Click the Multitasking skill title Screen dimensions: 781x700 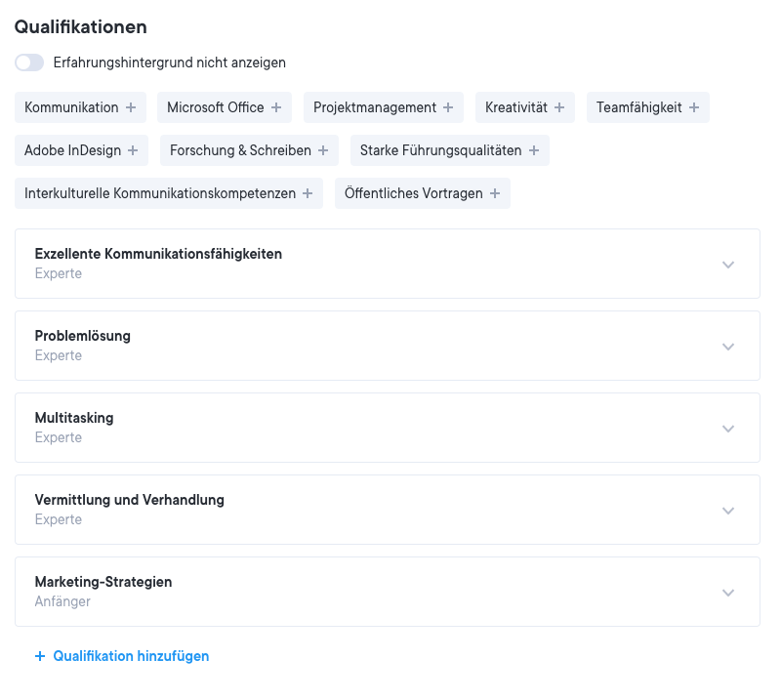click(x=74, y=418)
